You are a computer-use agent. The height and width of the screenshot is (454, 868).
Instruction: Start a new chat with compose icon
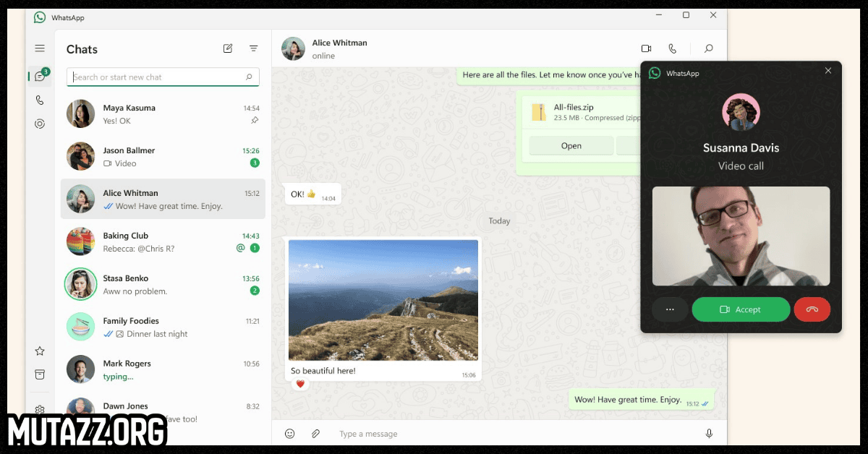click(x=228, y=48)
